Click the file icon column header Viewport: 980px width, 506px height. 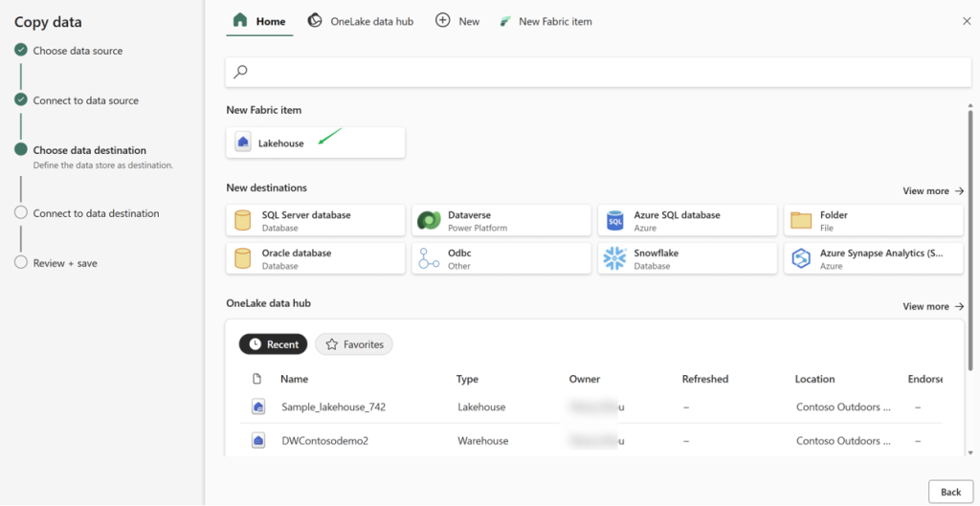pos(256,379)
